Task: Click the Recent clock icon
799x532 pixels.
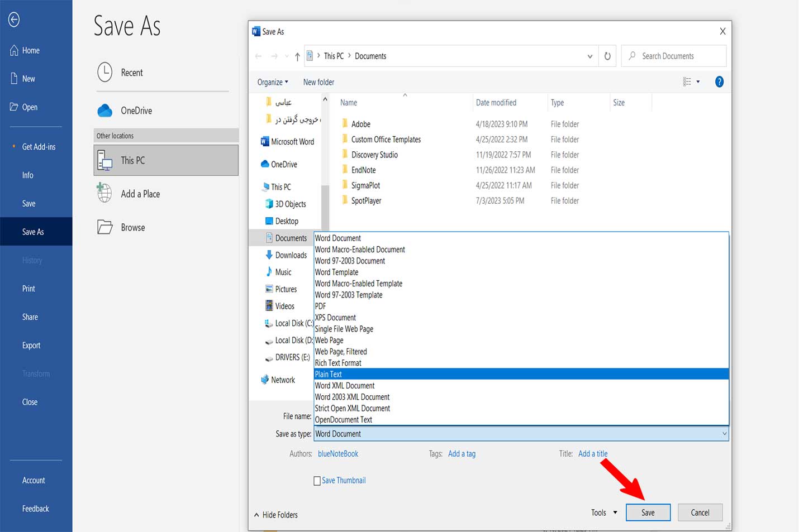Action: [x=104, y=72]
